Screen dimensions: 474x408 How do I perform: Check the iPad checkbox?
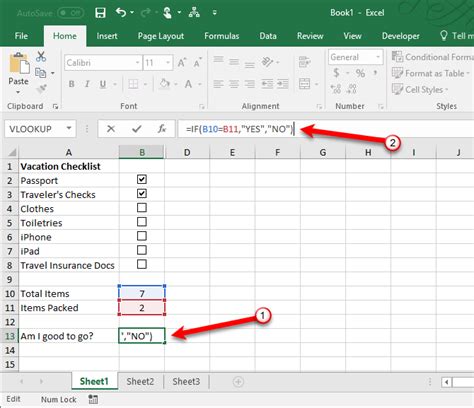(142, 250)
